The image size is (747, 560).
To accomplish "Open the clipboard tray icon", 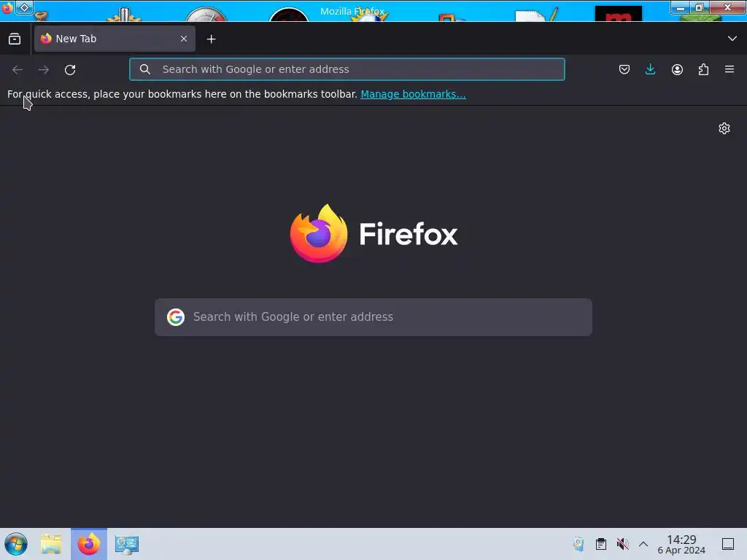I will [x=601, y=544].
